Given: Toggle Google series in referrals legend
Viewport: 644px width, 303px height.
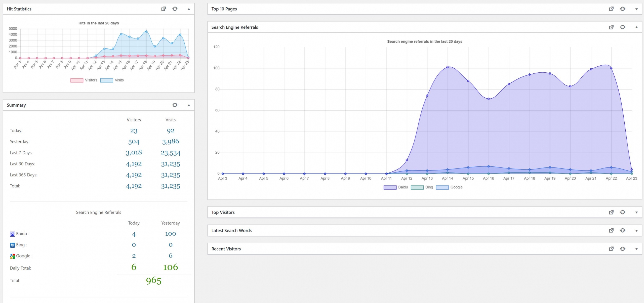Looking at the screenshot, I should (x=449, y=187).
